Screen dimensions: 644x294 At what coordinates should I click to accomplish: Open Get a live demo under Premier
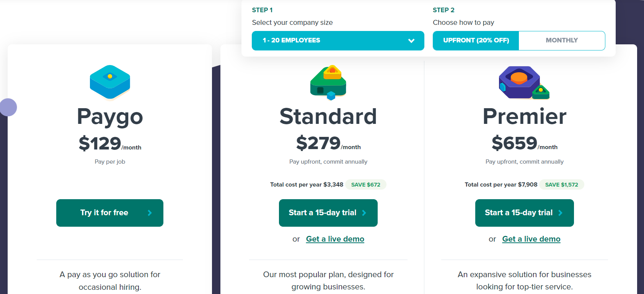[x=532, y=239]
